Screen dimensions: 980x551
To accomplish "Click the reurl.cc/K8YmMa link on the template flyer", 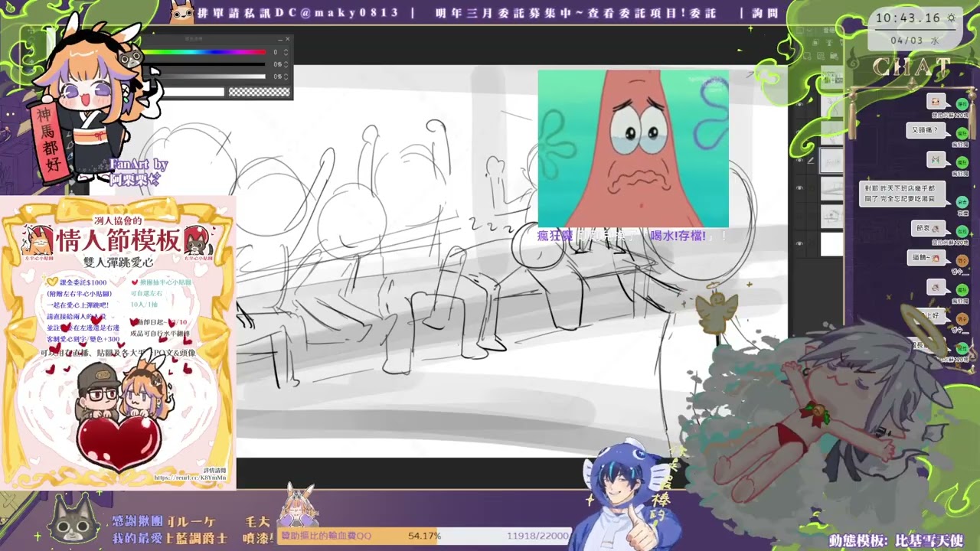I will 189,478.
